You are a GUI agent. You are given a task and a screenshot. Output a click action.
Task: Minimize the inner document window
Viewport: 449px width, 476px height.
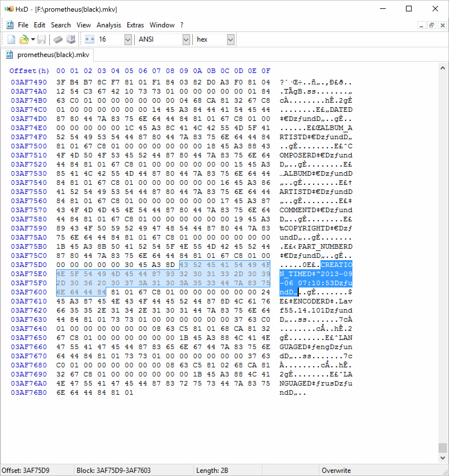pos(421,25)
